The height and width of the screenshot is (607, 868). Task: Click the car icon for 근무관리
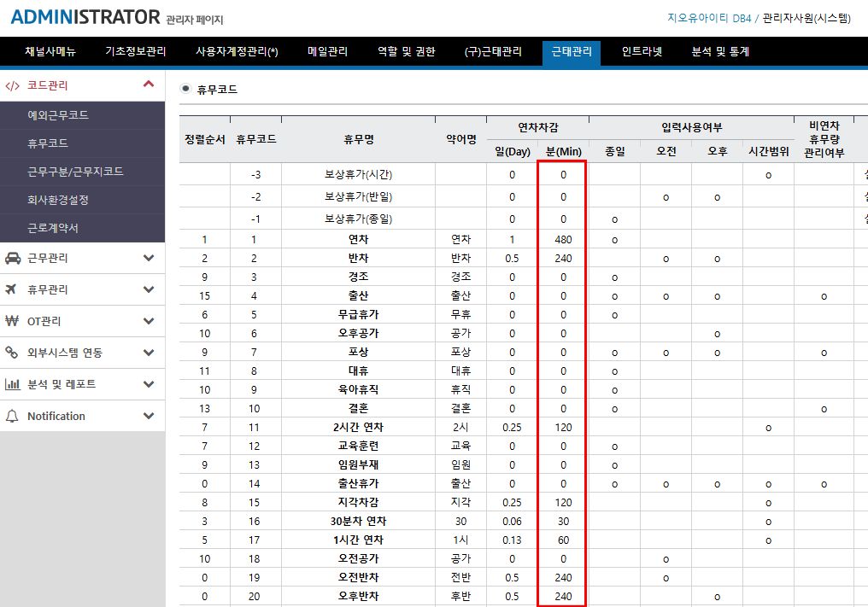(12, 258)
